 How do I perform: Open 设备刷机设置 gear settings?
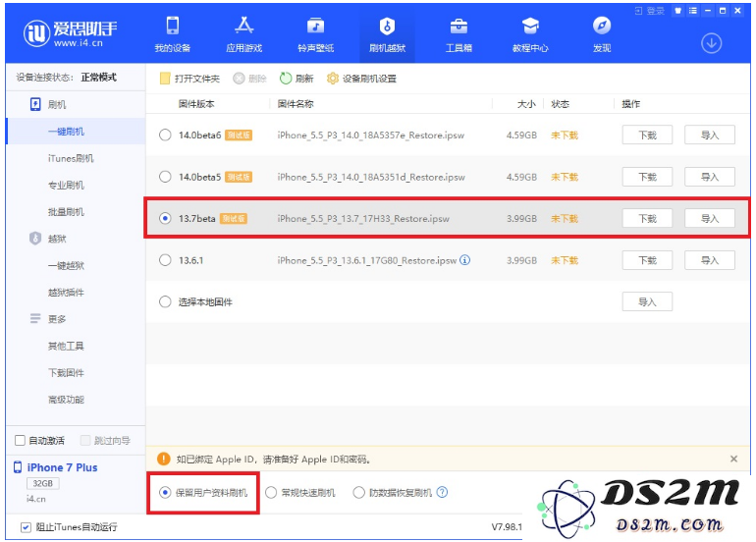pos(361,79)
